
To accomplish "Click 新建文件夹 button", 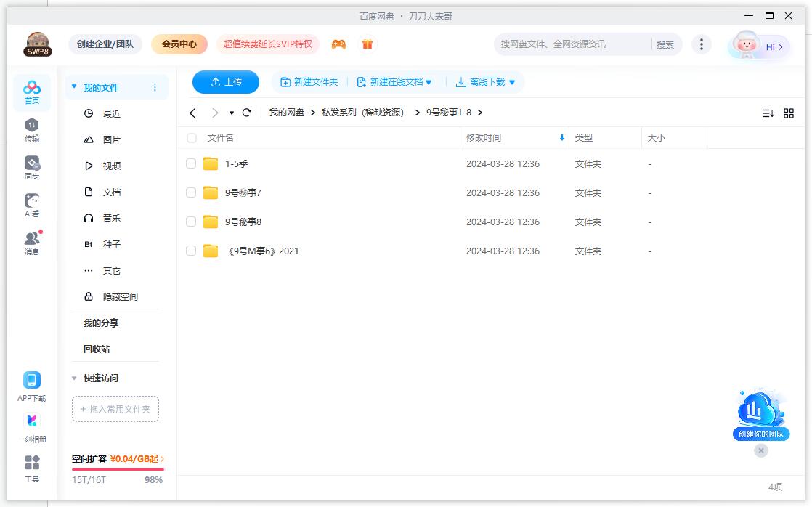I will (309, 82).
